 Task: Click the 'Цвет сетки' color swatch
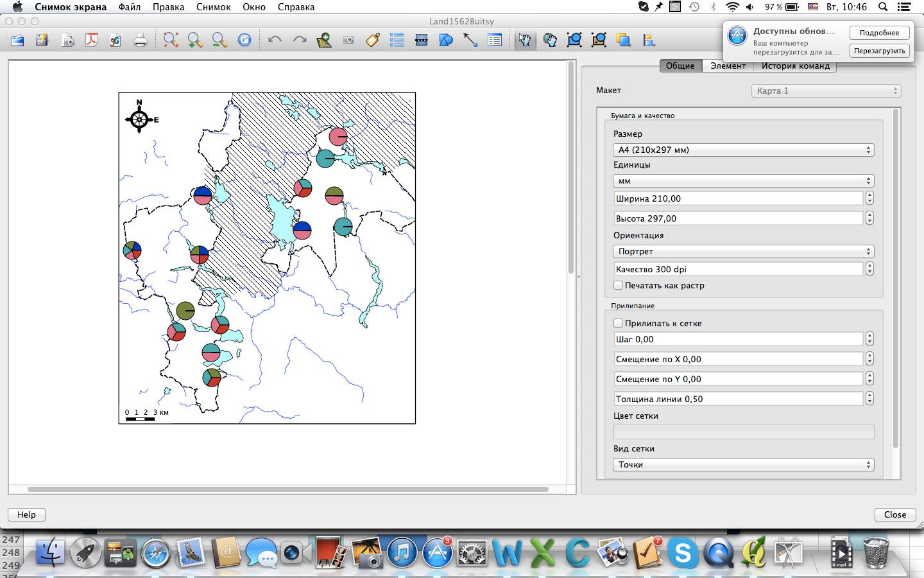click(x=743, y=432)
